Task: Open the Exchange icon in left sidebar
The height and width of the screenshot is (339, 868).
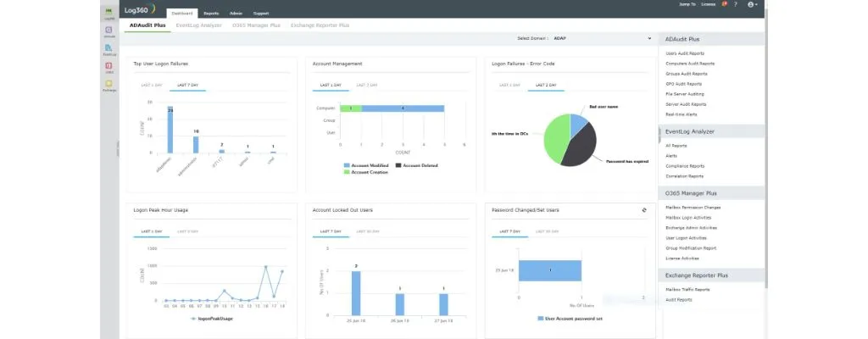Action: click(109, 85)
